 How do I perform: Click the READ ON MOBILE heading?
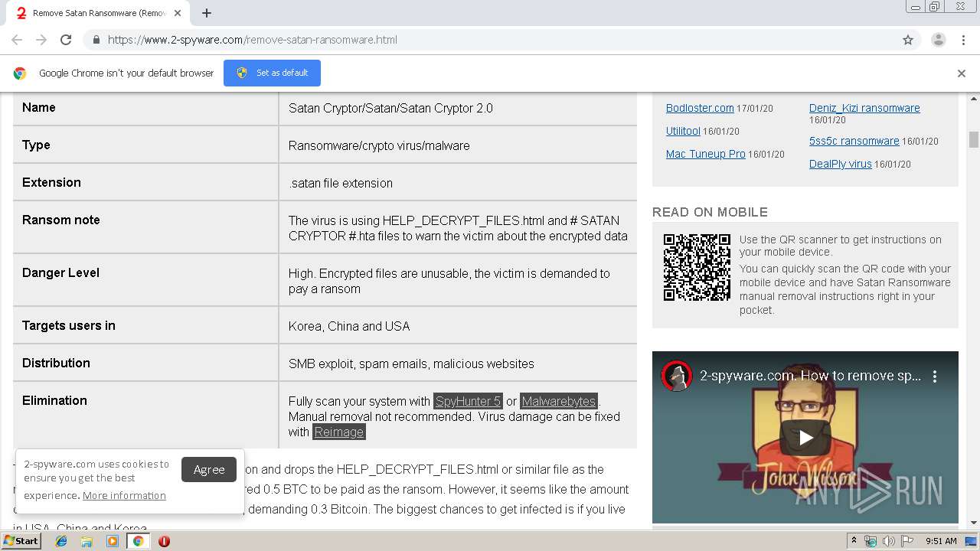pyautogui.click(x=710, y=212)
